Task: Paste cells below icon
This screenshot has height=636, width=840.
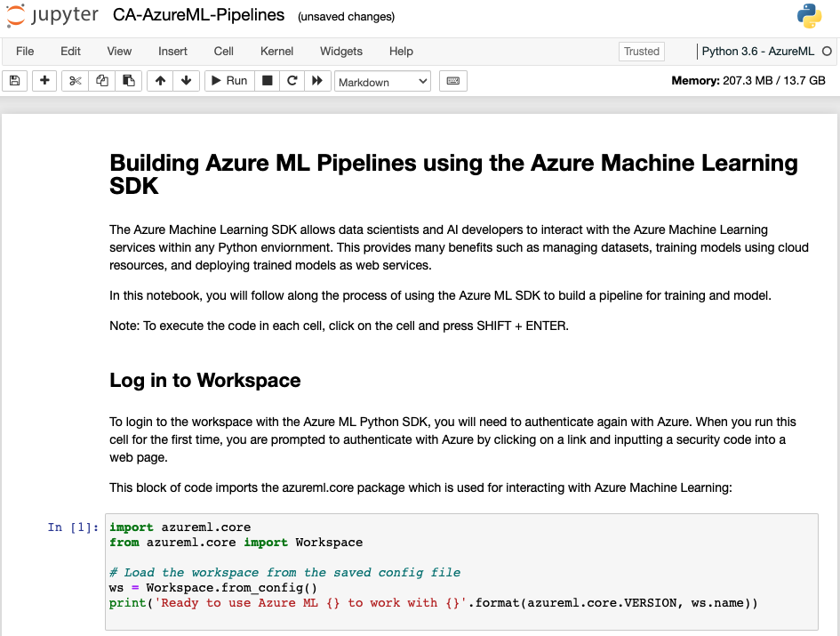Action: (x=129, y=81)
